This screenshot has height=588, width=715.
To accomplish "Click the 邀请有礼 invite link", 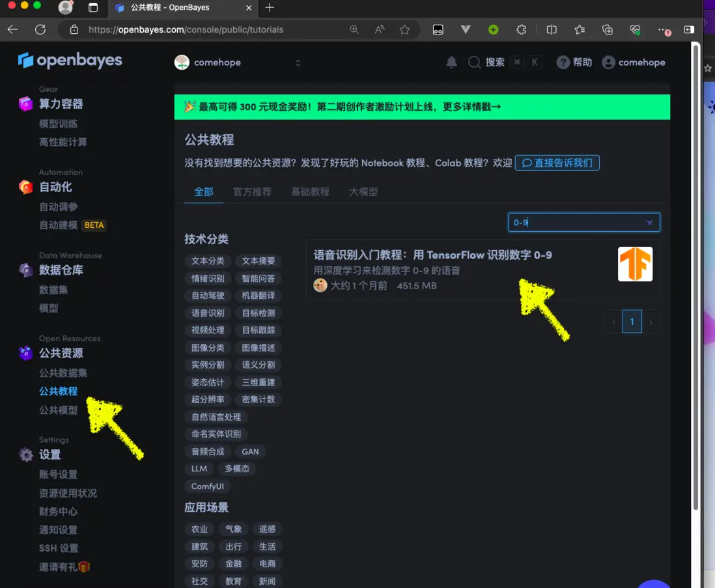I will tap(64, 567).
